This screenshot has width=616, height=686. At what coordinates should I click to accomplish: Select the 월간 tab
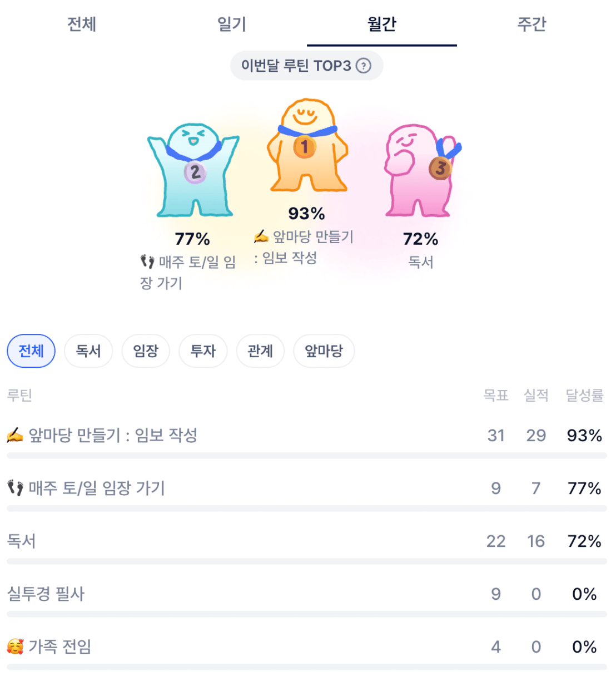click(381, 24)
